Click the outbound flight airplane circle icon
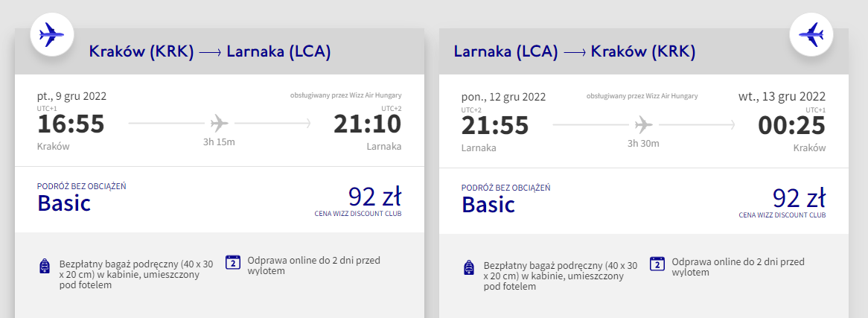This screenshot has height=318, width=868. [x=51, y=34]
